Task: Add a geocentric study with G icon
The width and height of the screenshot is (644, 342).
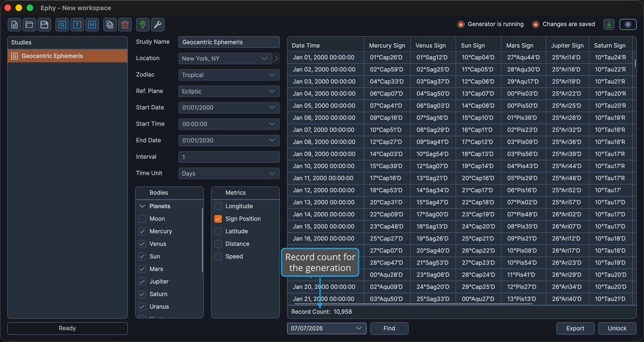Action: [62, 25]
